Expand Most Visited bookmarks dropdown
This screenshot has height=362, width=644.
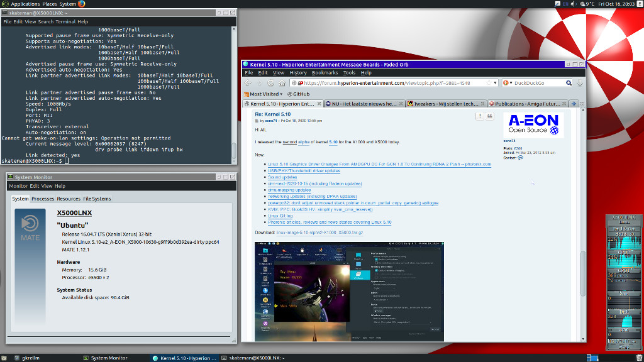pyautogui.click(x=263, y=94)
